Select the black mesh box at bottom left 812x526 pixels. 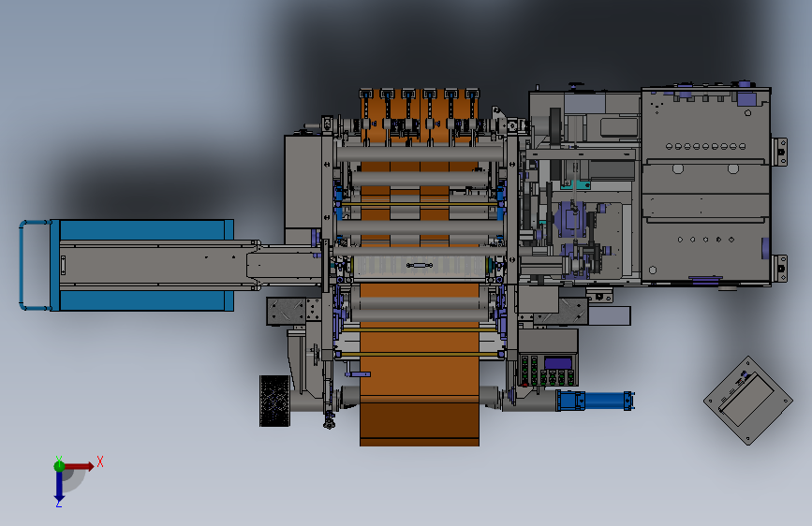pos(274,402)
